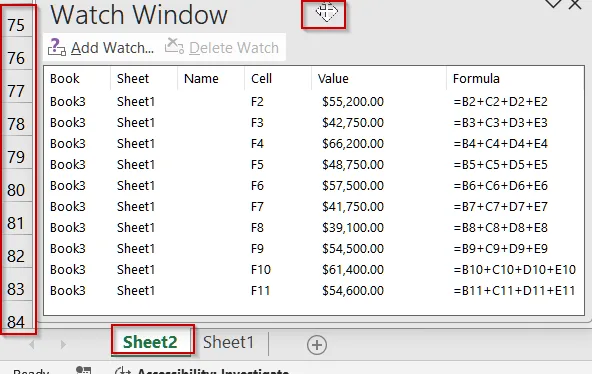
Task: Click previous sheet navigation arrow
Action: 32,344
